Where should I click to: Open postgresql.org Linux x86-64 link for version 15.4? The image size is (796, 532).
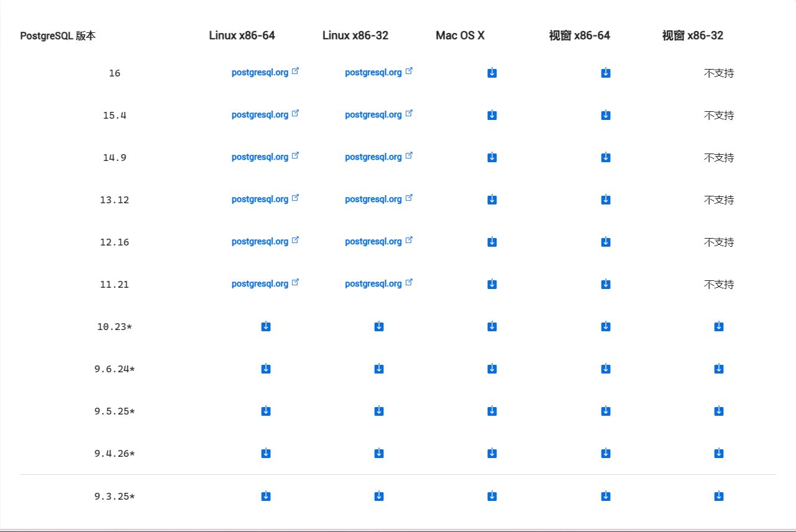coord(265,114)
